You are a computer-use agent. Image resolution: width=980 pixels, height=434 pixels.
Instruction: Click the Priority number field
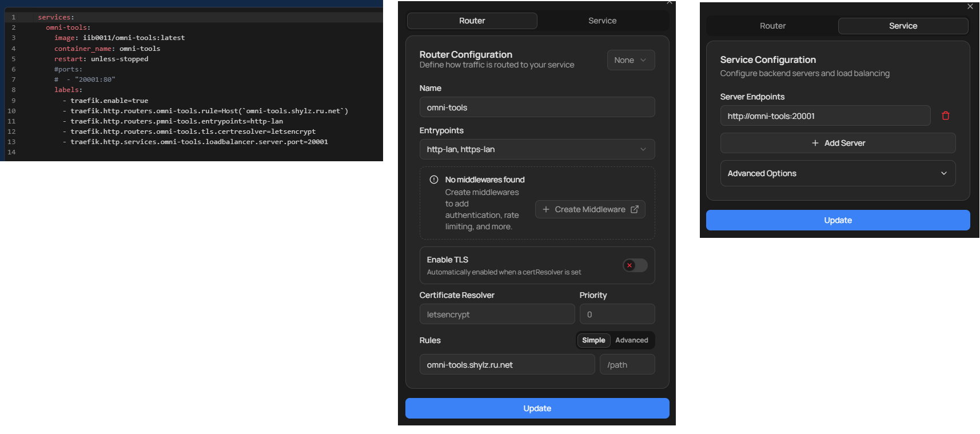[616, 314]
